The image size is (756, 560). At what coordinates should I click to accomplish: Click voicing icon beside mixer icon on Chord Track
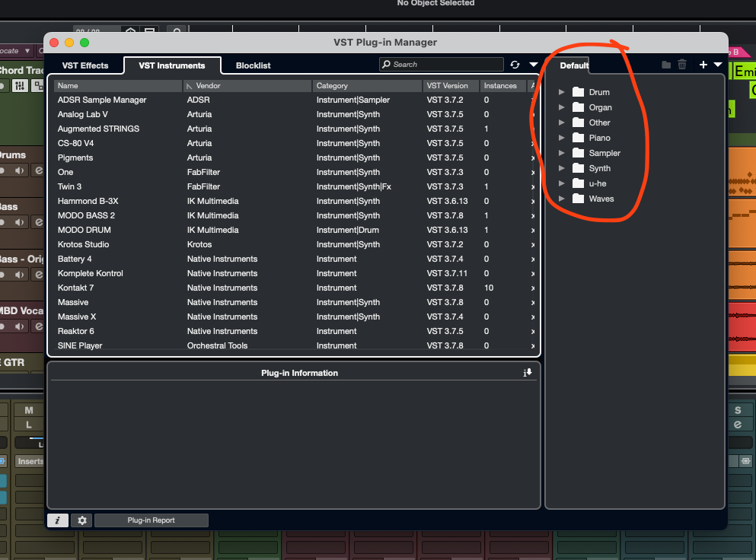click(x=37, y=86)
